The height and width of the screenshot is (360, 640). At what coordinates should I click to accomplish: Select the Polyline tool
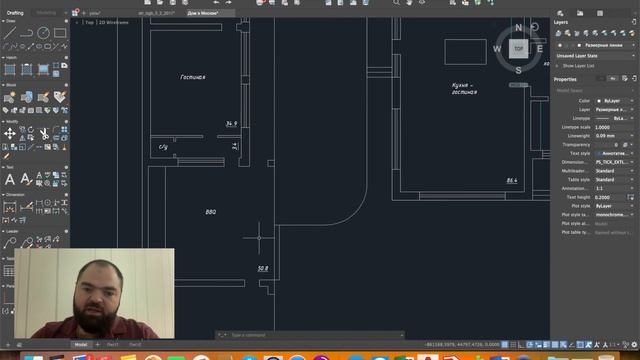(x=26, y=32)
